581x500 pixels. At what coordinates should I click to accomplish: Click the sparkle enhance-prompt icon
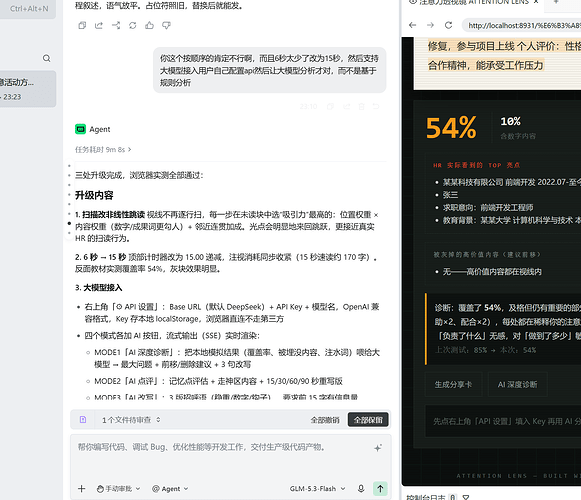pos(378,448)
